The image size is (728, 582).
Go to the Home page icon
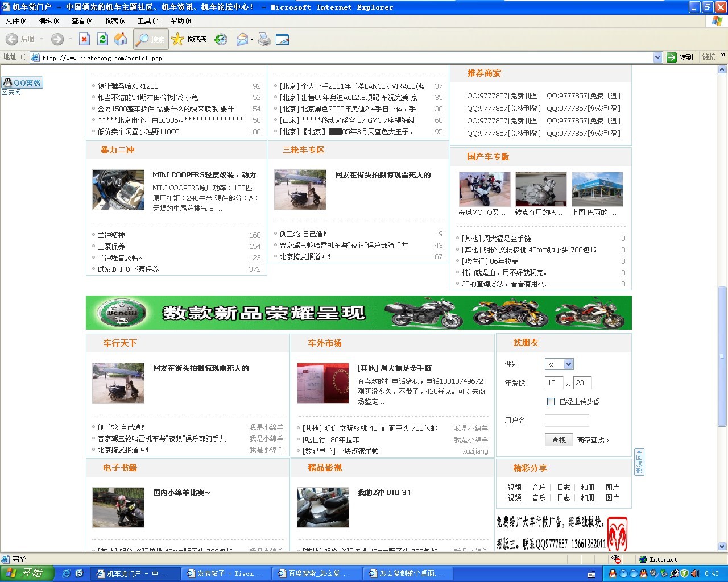click(x=121, y=39)
